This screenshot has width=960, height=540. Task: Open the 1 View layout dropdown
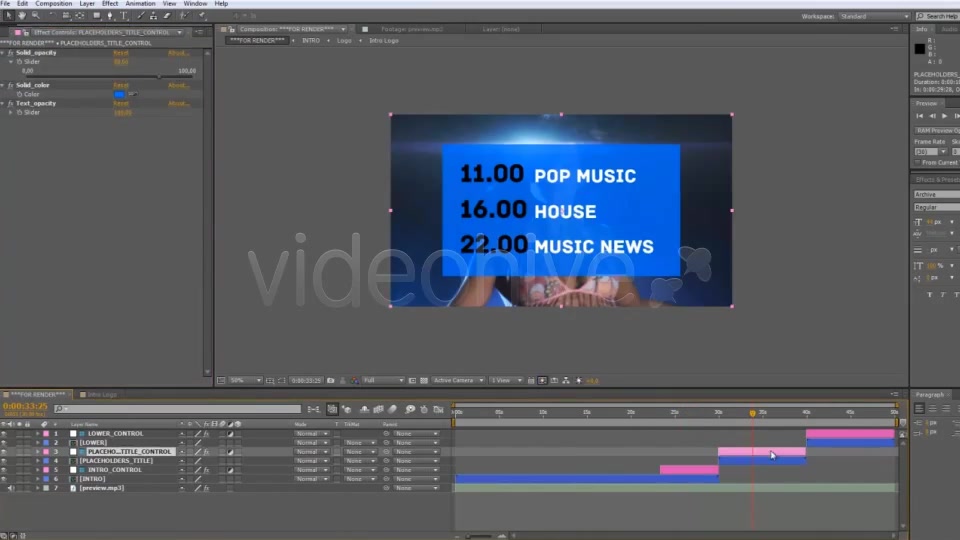click(x=506, y=380)
